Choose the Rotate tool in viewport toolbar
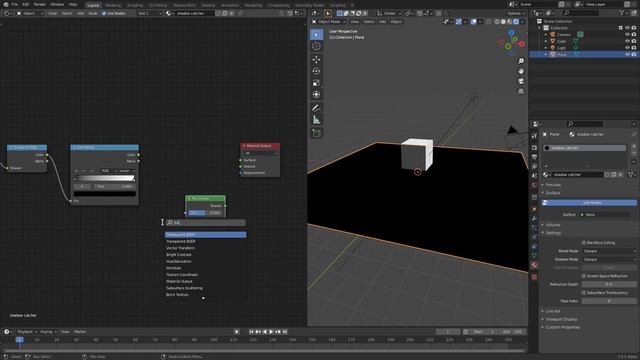640x360 pixels. click(316, 71)
